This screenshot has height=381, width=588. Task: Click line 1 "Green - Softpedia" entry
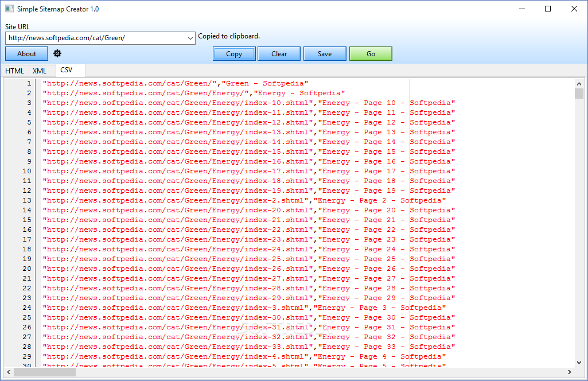[x=175, y=83]
